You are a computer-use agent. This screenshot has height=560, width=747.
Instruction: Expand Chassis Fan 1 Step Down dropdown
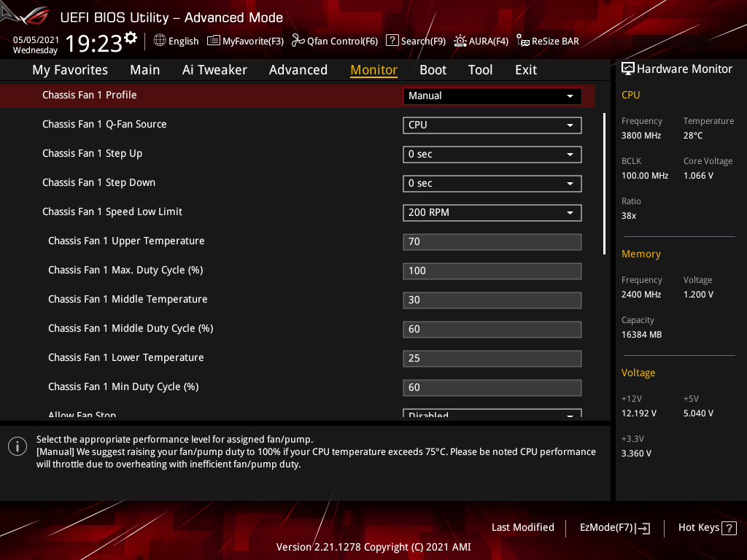pyautogui.click(x=492, y=183)
